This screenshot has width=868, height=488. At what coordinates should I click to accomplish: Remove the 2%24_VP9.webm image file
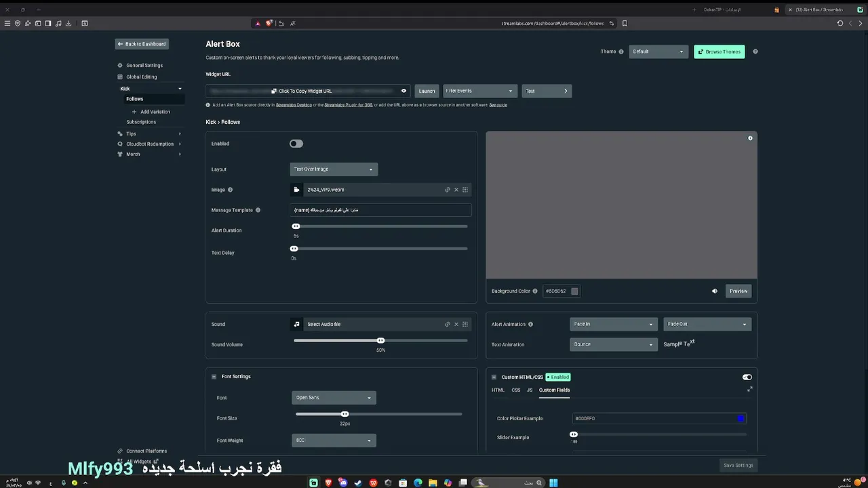(x=456, y=190)
